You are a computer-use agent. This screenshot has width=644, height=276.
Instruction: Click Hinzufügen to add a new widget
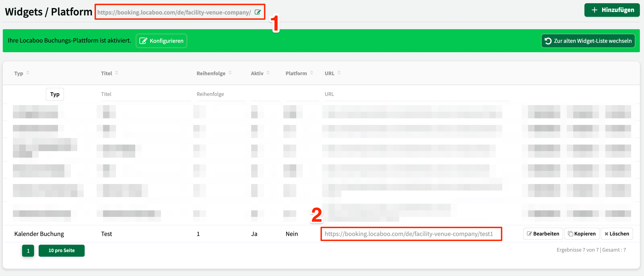[612, 10]
